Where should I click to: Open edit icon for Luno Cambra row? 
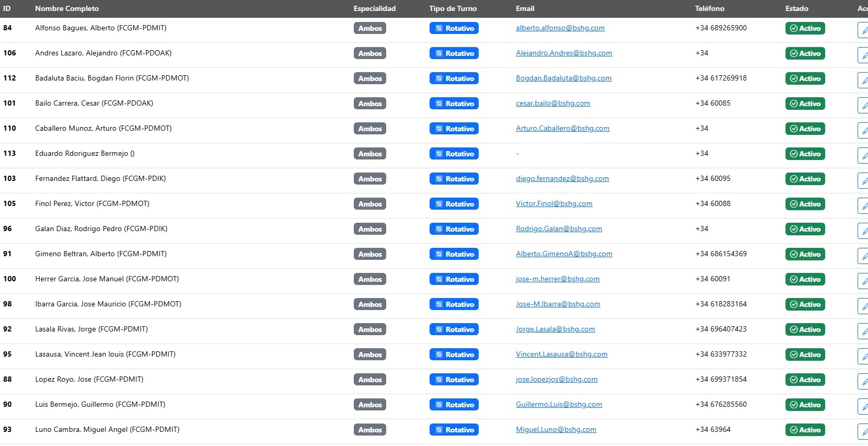tap(863, 432)
